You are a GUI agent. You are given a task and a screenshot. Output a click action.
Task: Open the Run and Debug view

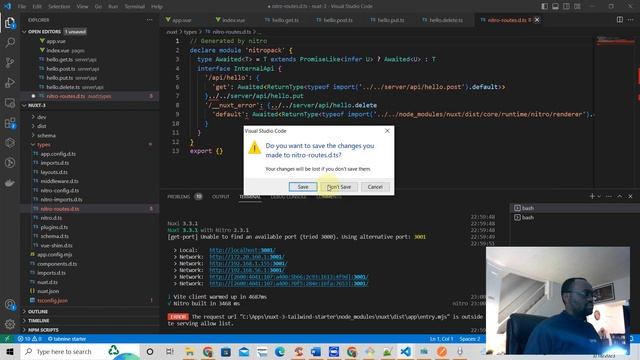tap(10, 83)
